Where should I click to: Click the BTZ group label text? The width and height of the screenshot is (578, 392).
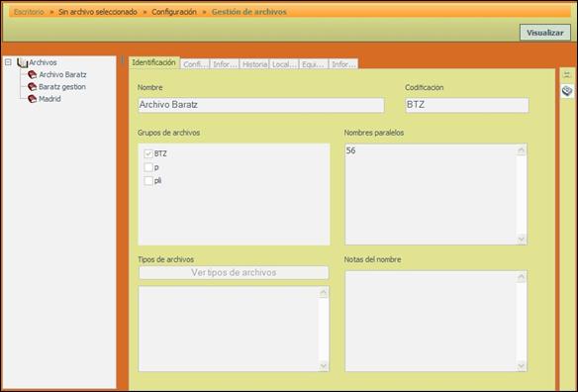[x=160, y=153]
